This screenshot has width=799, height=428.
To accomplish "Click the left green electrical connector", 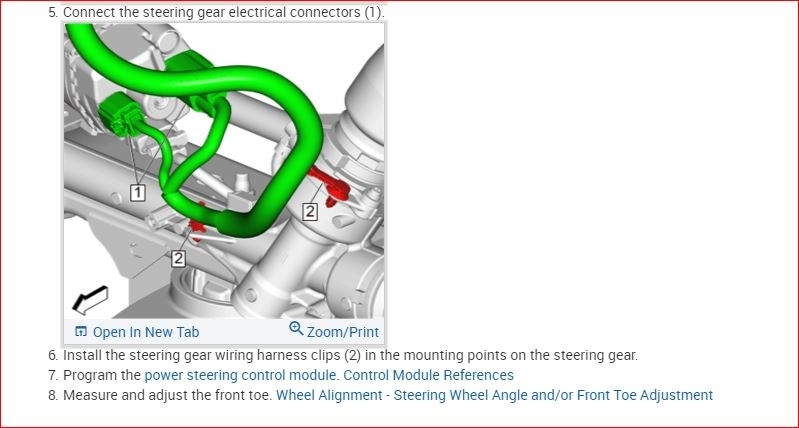I will coord(122,115).
